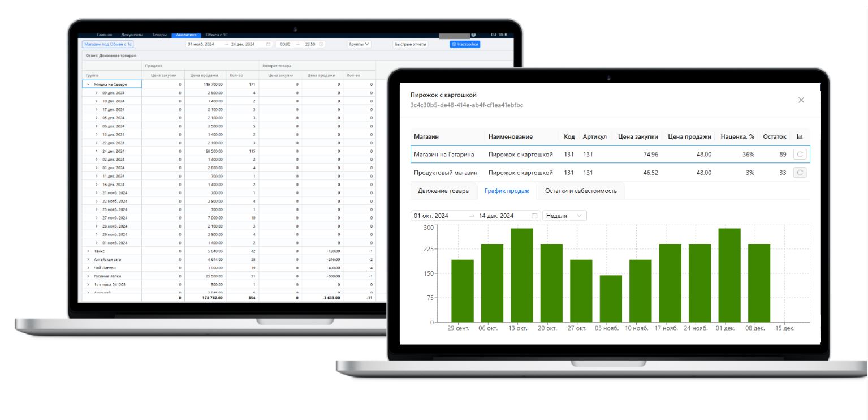Expand the 01 нояб. 2024 row
Viewport: 868px width, 420px height.
pos(97,243)
